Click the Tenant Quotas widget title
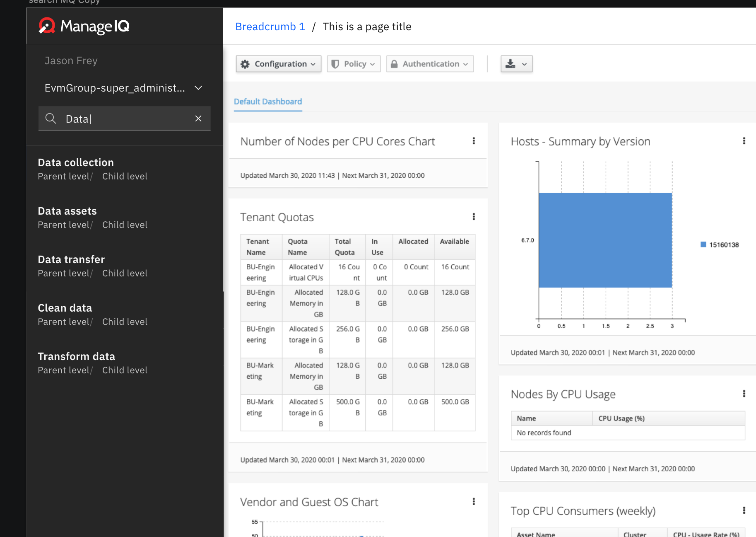756x537 pixels. click(x=277, y=217)
